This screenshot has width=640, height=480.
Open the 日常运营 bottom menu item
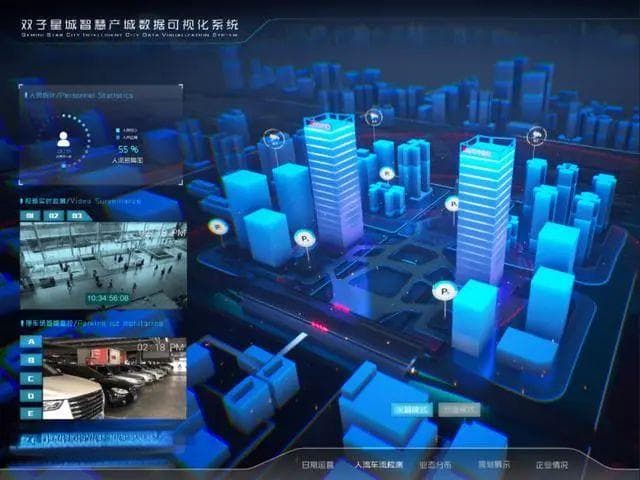(x=318, y=464)
